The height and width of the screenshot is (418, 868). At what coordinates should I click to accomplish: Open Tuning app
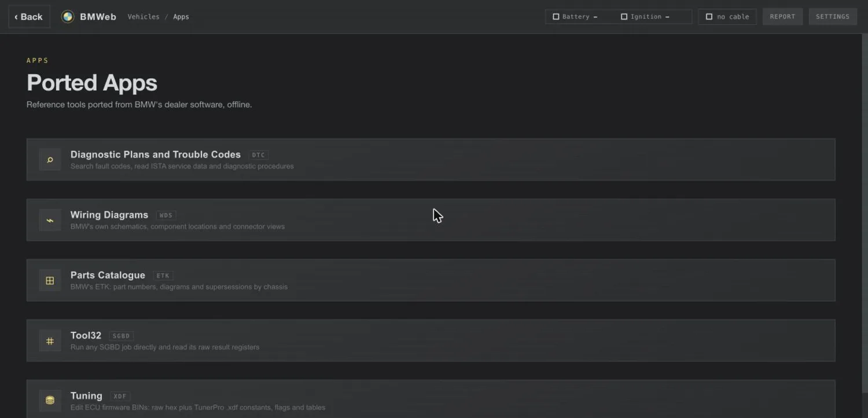[431, 399]
